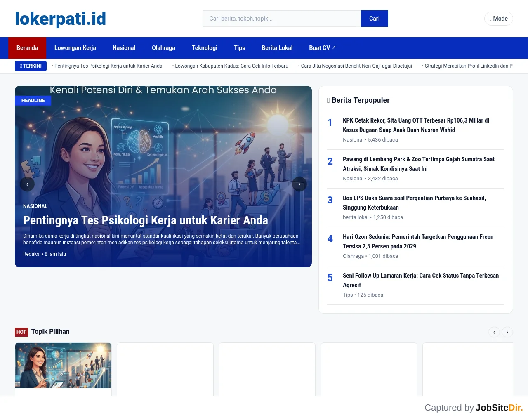
Task: Open the Teknologi category
Action: 205,48
